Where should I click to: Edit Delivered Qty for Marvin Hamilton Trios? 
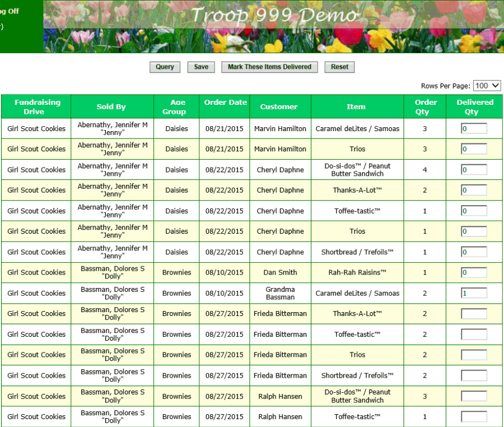[474, 149]
